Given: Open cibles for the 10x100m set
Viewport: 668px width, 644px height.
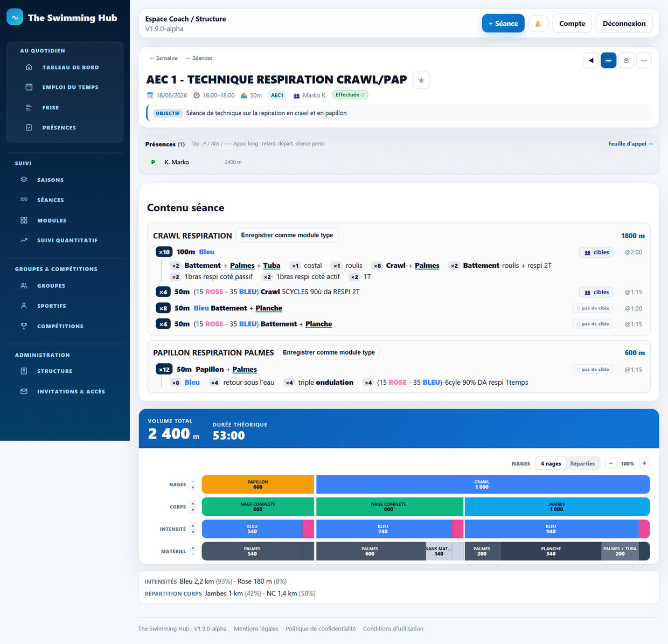Looking at the screenshot, I should tap(596, 252).
